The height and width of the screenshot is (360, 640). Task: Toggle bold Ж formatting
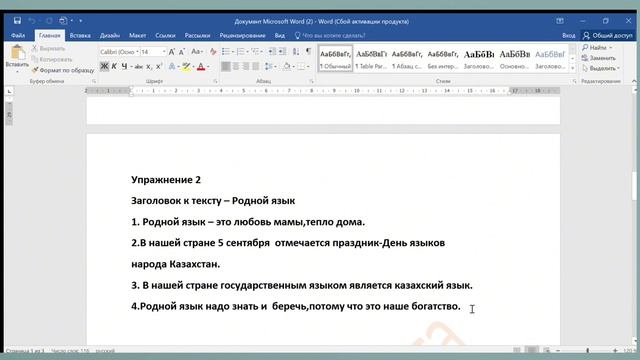104,66
